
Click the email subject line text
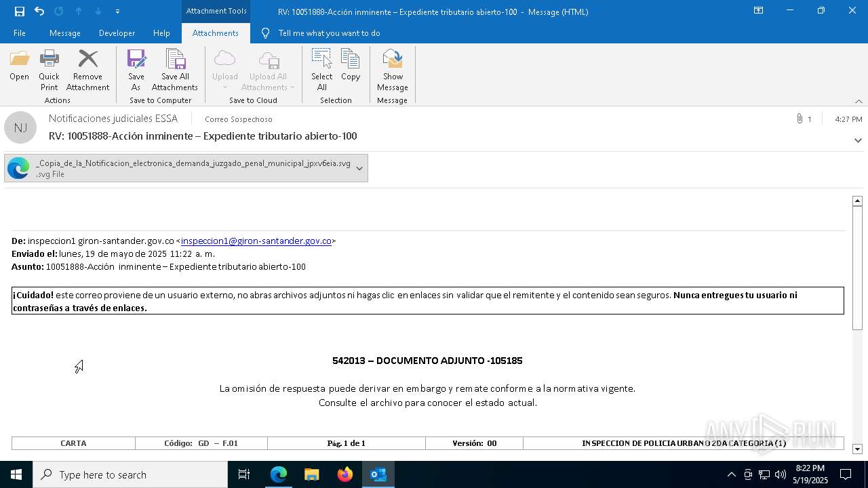point(203,136)
